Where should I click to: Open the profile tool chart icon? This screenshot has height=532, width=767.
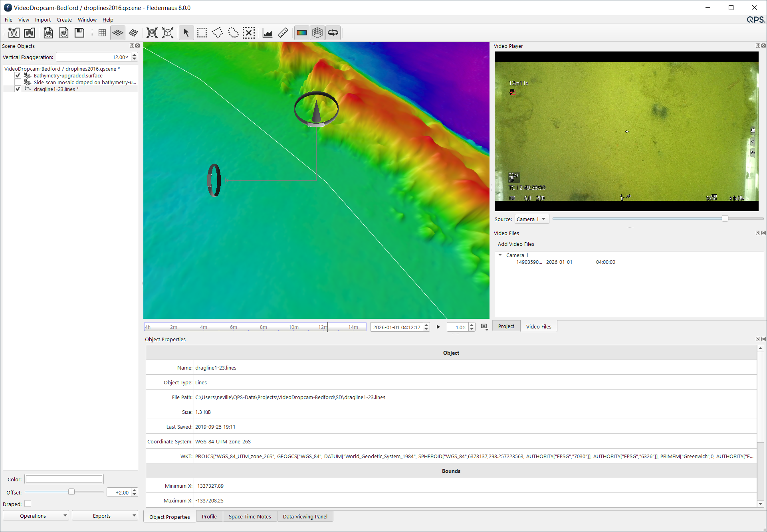pyautogui.click(x=267, y=33)
